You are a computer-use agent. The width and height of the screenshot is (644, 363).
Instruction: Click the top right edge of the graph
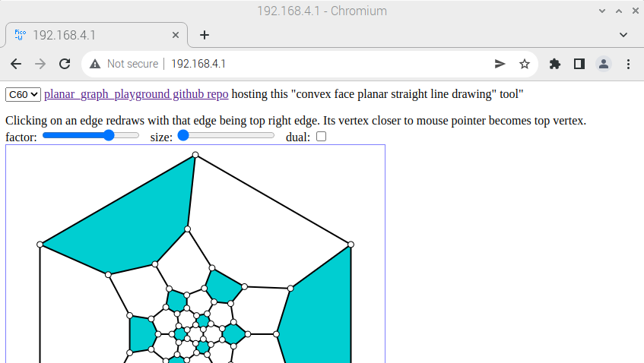click(x=273, y=200)
